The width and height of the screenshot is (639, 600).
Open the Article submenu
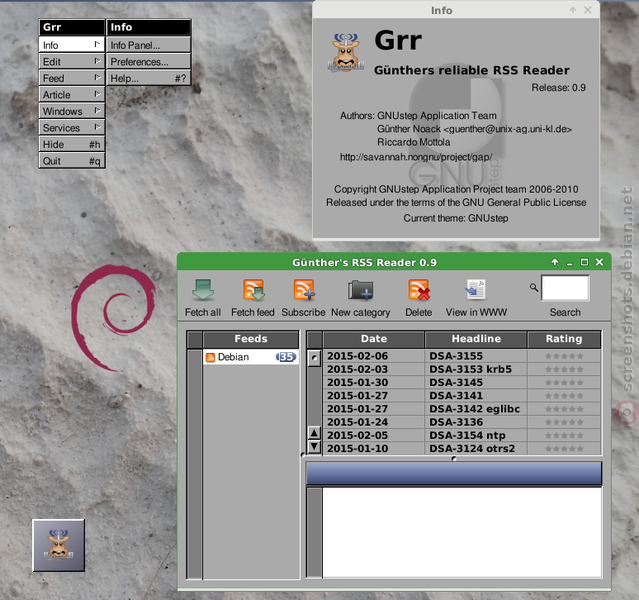point(72,95)
